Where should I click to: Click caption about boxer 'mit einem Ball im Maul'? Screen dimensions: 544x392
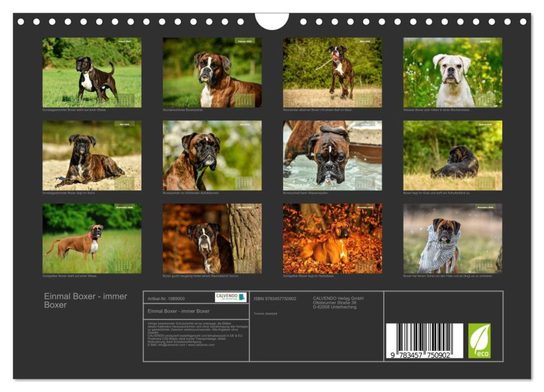coord(318,110)
